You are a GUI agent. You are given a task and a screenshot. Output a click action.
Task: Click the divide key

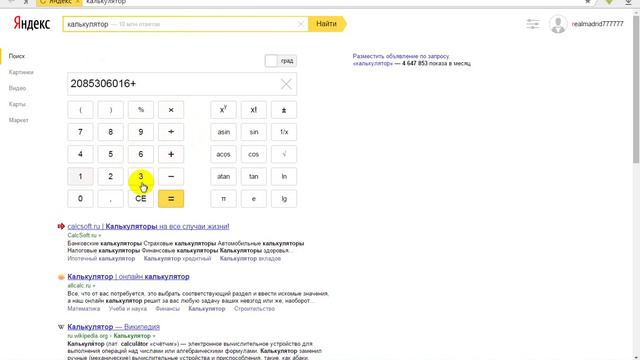(x=171, y=132)
